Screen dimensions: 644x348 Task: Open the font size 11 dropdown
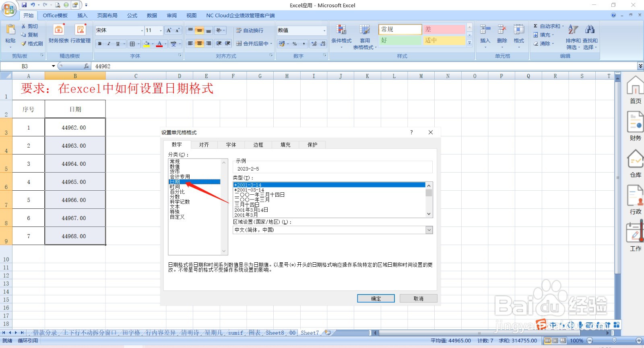pyautogui.click(x=161, y=31)
